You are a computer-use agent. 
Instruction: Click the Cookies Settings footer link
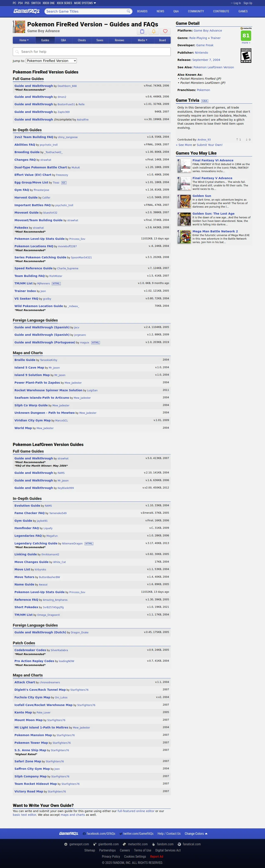[x=135, y=856]
